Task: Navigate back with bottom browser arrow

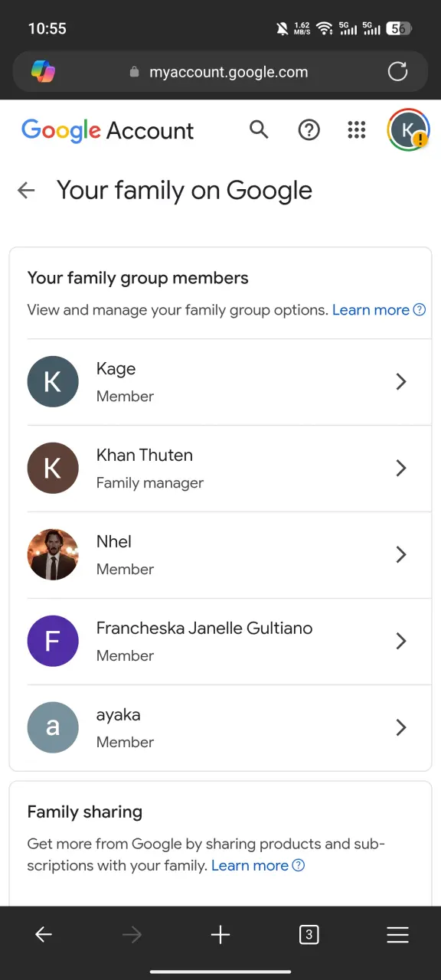Action: [x=44, y=934]
